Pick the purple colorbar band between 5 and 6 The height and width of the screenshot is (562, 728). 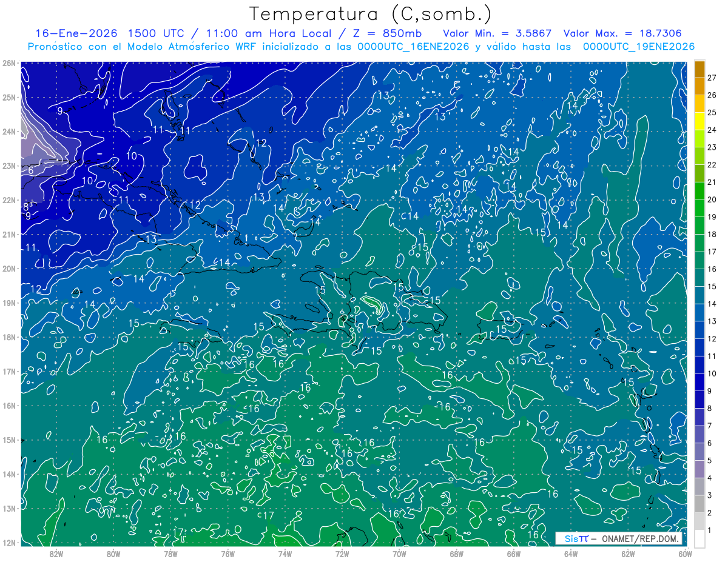pos(699,452)
